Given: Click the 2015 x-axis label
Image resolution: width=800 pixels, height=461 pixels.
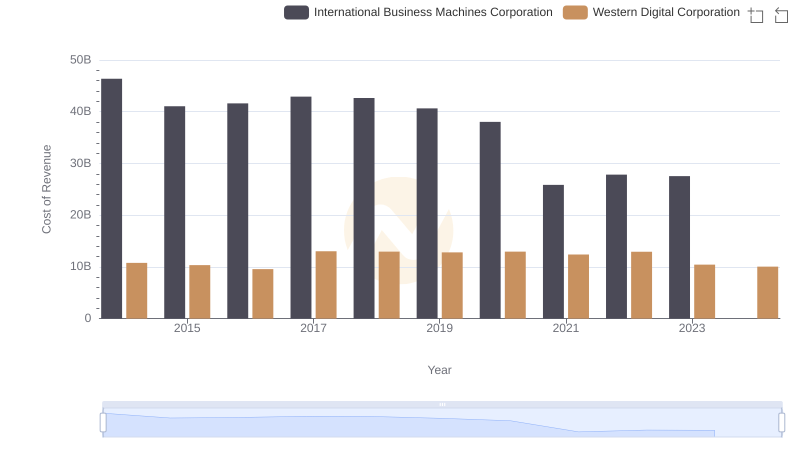Looking at the screenshot, I should [x=187, y=328].
